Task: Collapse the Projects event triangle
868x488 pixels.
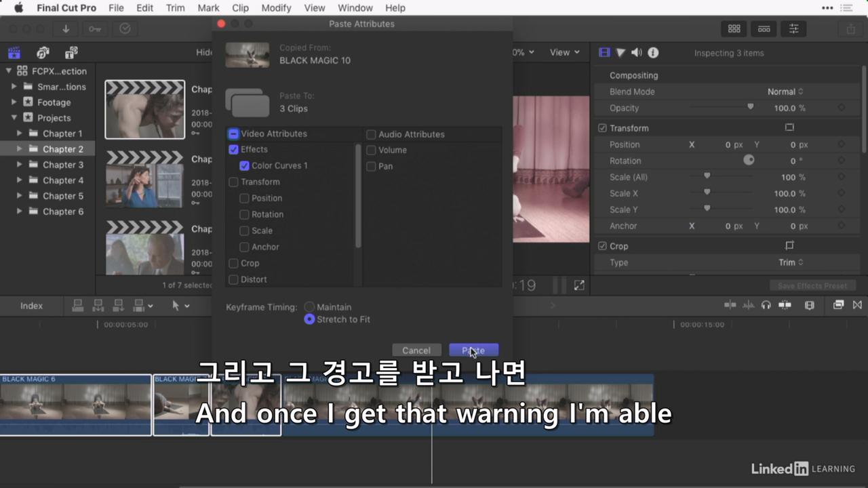Action: 14,117
